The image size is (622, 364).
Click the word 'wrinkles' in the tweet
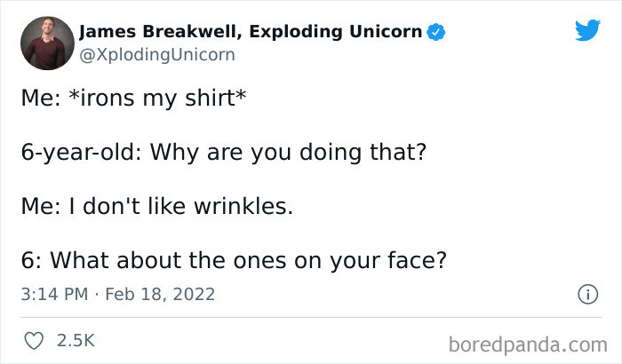(241, 206)
